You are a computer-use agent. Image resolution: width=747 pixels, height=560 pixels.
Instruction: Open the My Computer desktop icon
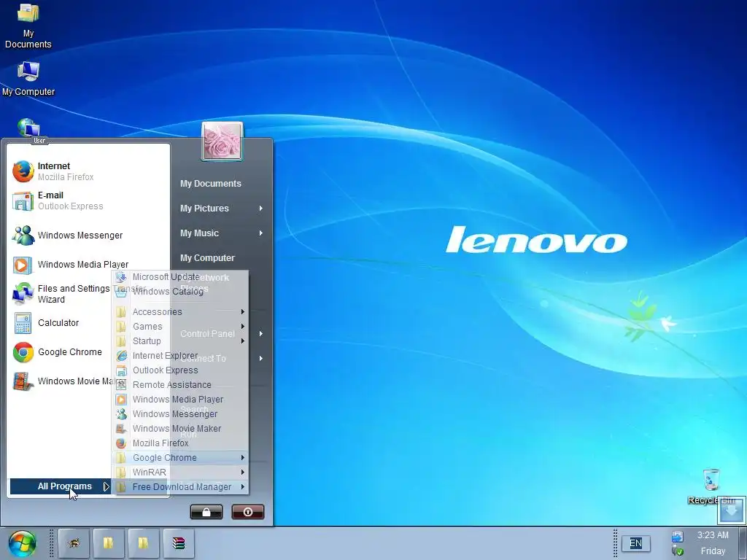(28, 79)
